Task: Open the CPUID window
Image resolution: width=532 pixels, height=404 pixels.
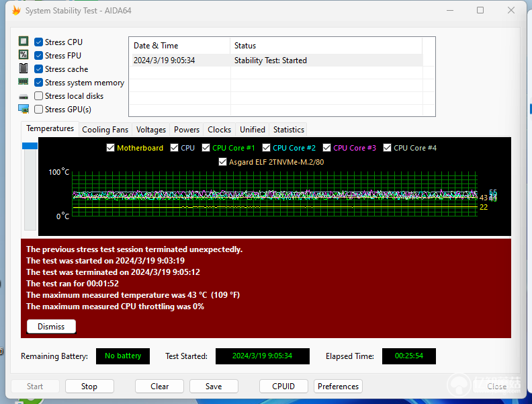Action: pos(283,387)
